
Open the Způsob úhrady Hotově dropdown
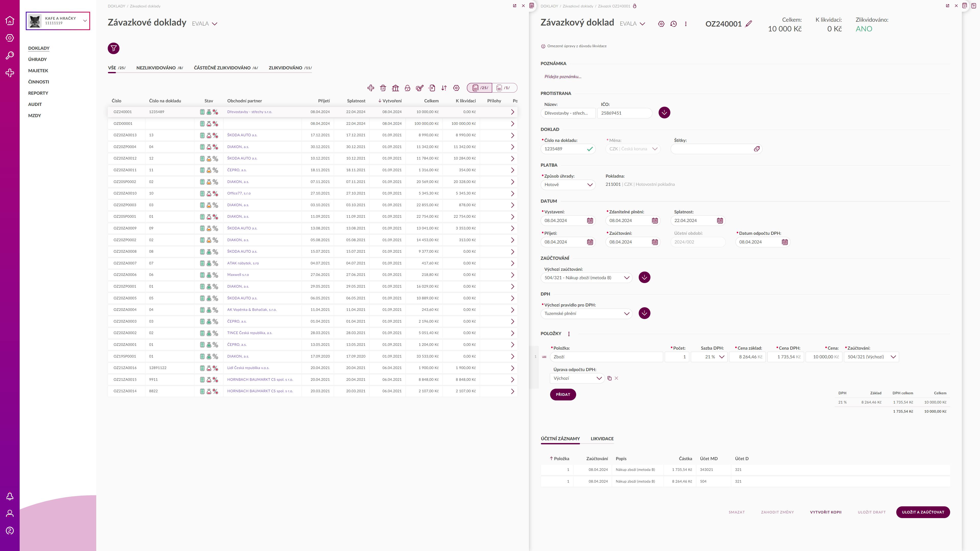pyautogui.click(x=568, y=185)
